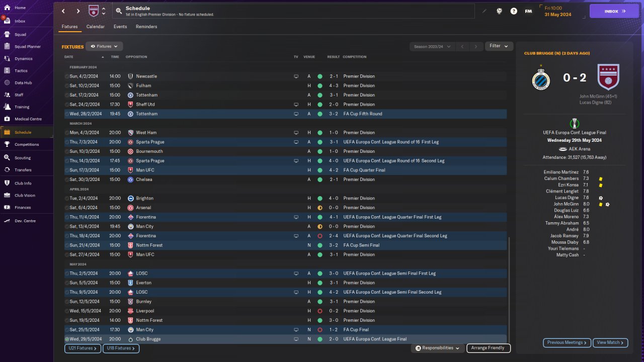Open the club badge menu in top bar
The height and width of the screenshot is (362, 644).
pos(94,11)
